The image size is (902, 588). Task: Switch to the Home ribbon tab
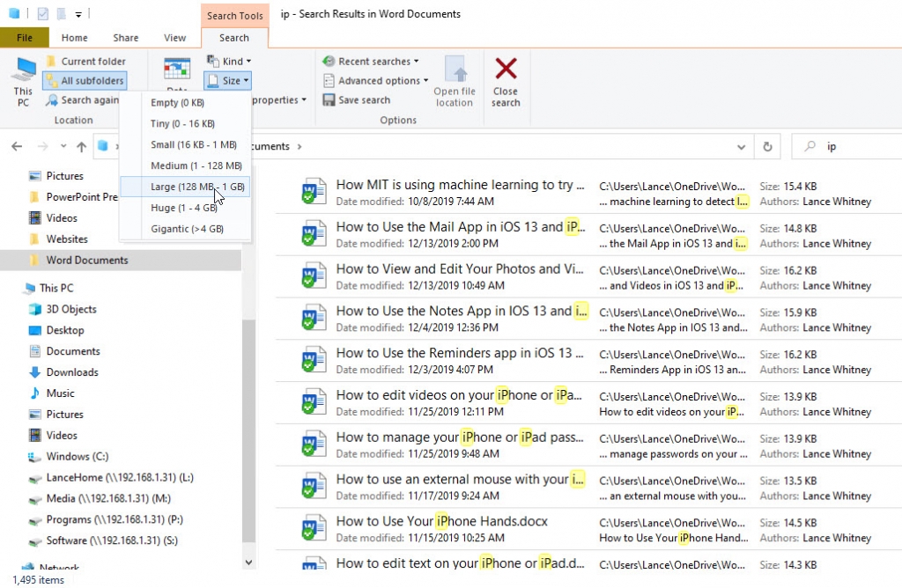tap(74, 38)
